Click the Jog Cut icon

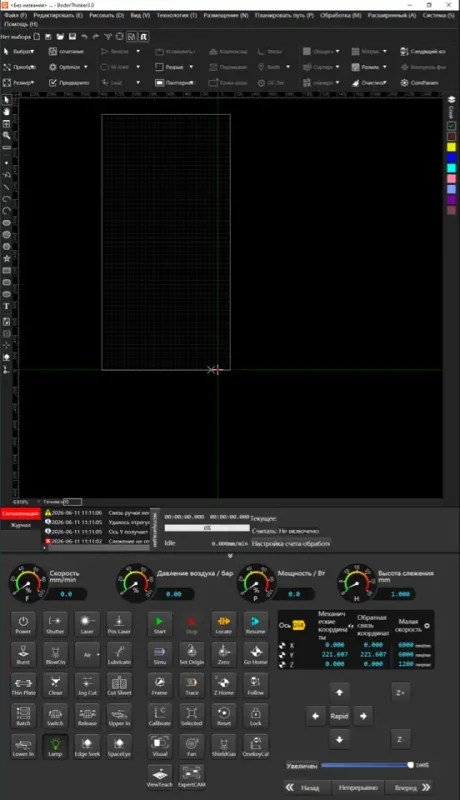(87, 685)
